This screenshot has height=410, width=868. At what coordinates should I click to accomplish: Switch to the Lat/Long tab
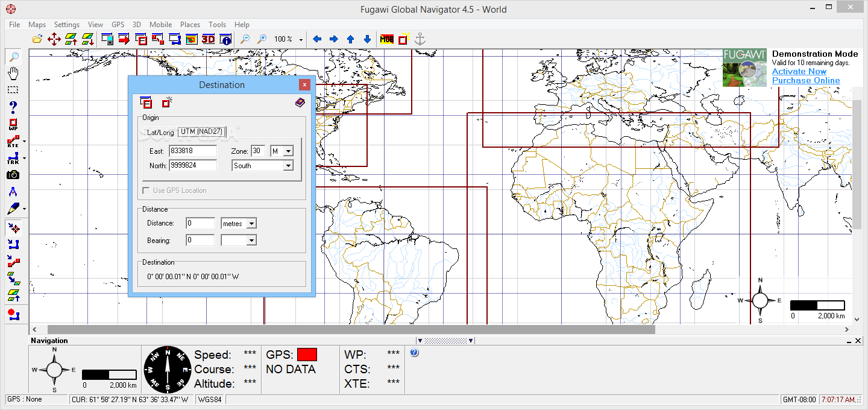click(x=160, y=132)
